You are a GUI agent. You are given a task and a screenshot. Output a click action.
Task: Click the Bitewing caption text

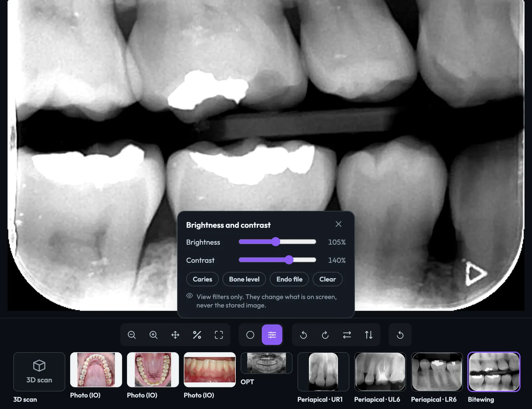click(481, 399)
